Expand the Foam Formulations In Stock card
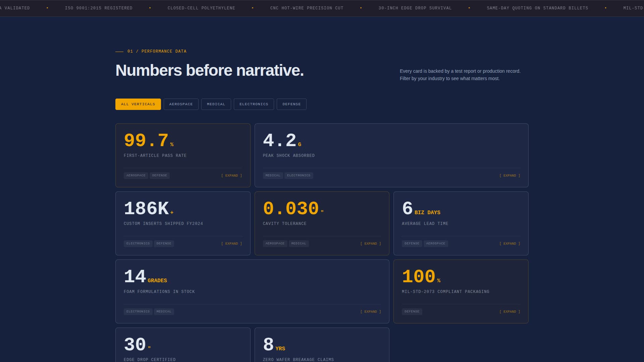Image resolution: width=644 pixels, height=362 pixels. tap(370, 312)
